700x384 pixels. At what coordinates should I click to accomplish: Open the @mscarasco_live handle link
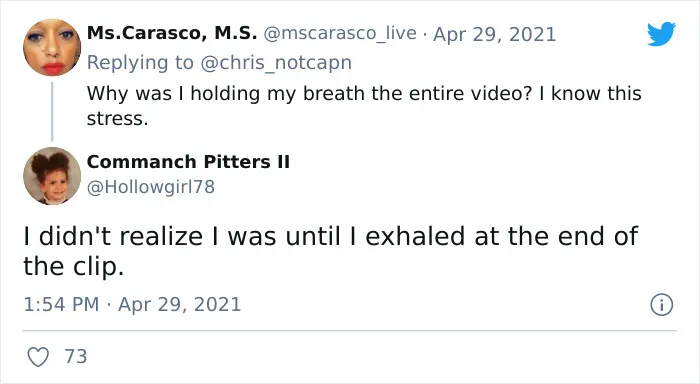(340, 34)
